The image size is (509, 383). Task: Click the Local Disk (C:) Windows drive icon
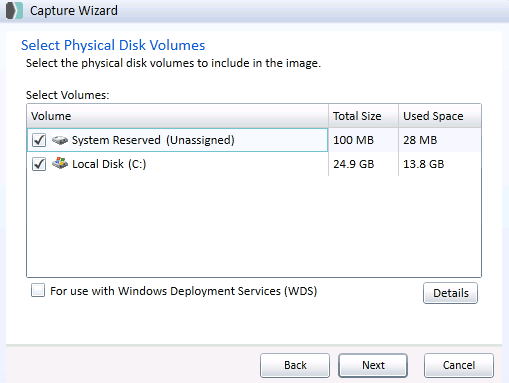coord(60,163)
